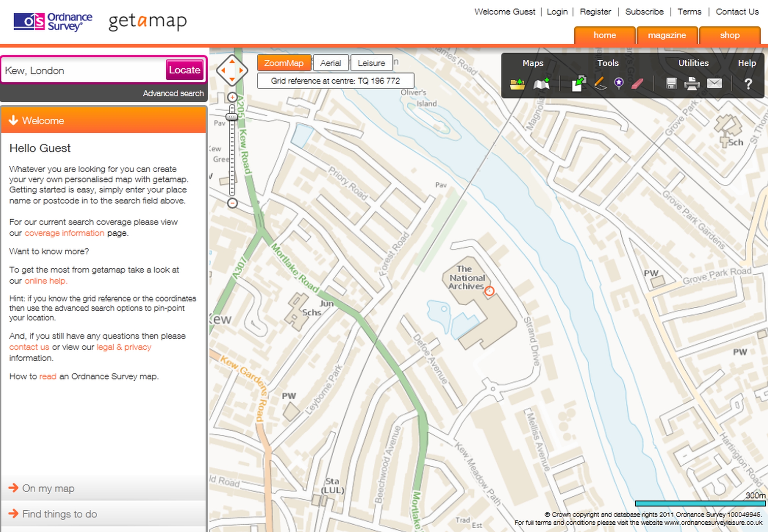Viewport: 768px width, 532px height.
Task: Click lower part of zoom slider track
Action: 232,176
